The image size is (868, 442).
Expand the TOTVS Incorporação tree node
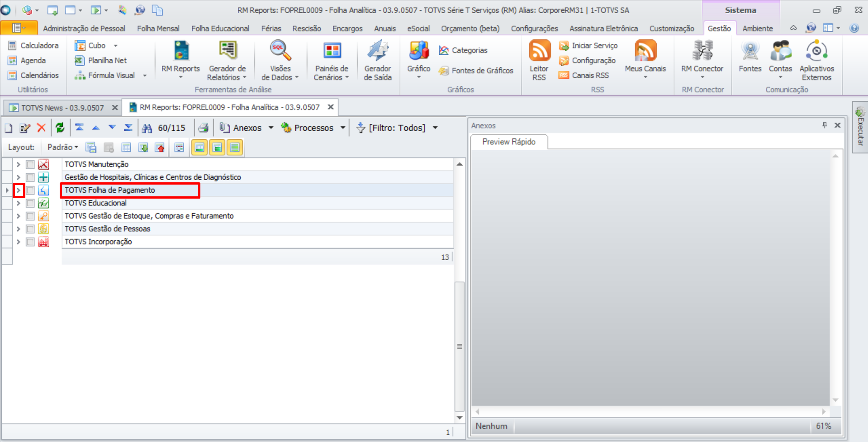19,242
